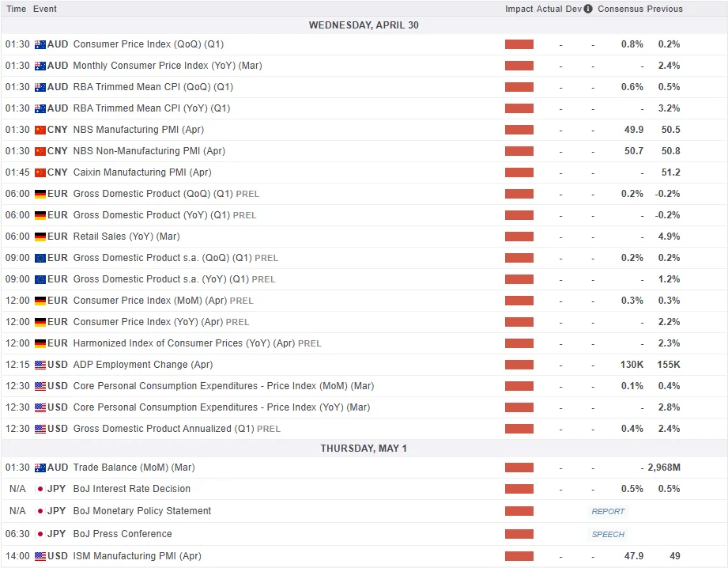Open the Trade Balance (MoM) (Mar) event
728x568 pixels.
[x=134, y=468]
